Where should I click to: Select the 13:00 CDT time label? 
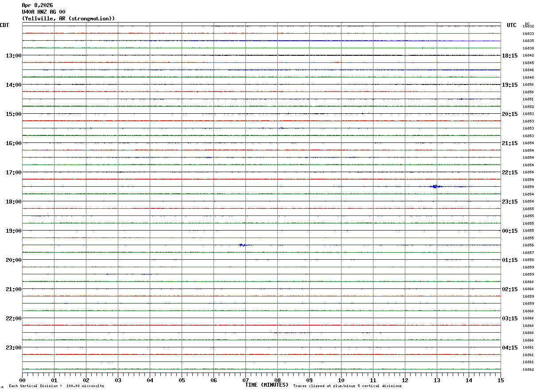[13, 56]
